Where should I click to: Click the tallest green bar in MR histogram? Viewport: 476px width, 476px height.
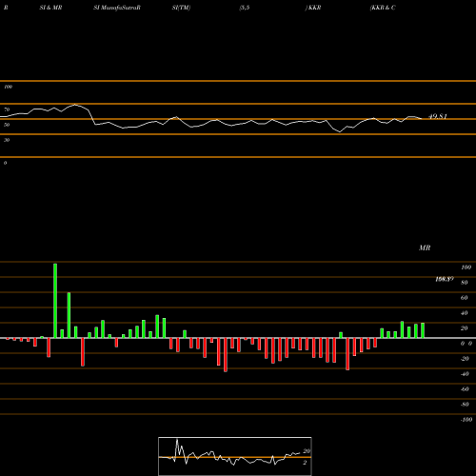(55, 301)
